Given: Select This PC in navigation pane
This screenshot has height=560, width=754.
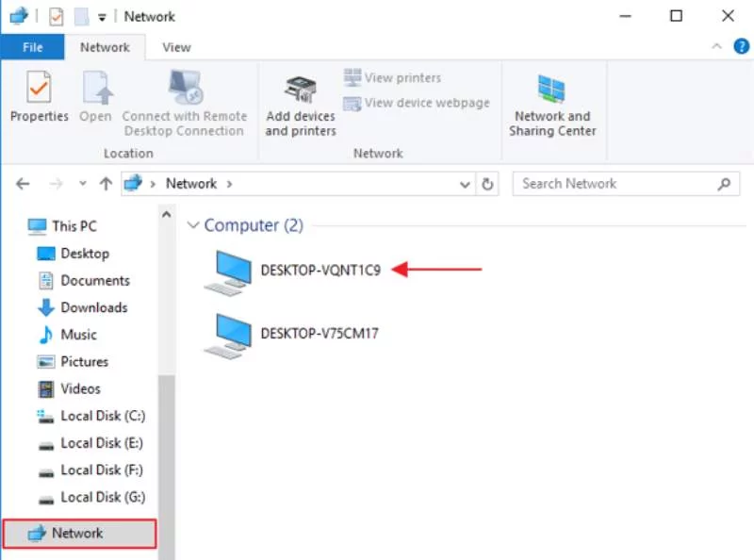Looking at the screenshot, I should pyautogui.click(x=63, y=226).
